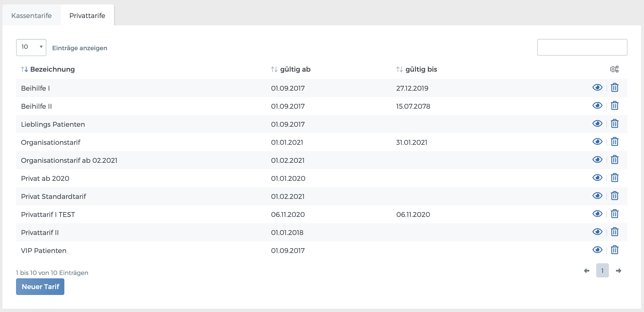Screen dimensions: 644x312
Task: View Privat ab 2020 eye icon
Action: [x=597, y=178]
